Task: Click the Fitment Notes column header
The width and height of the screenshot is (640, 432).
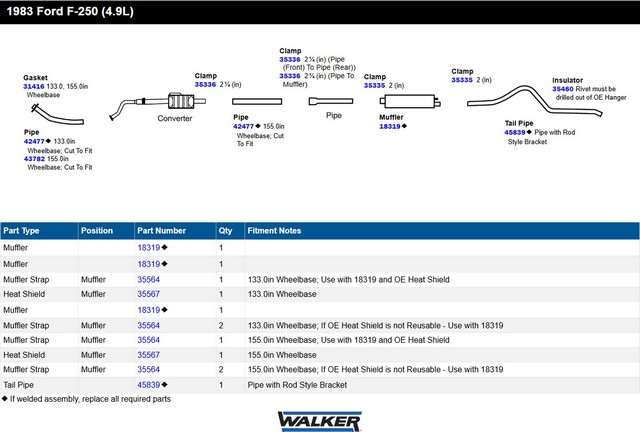Action: click(442, 231)
